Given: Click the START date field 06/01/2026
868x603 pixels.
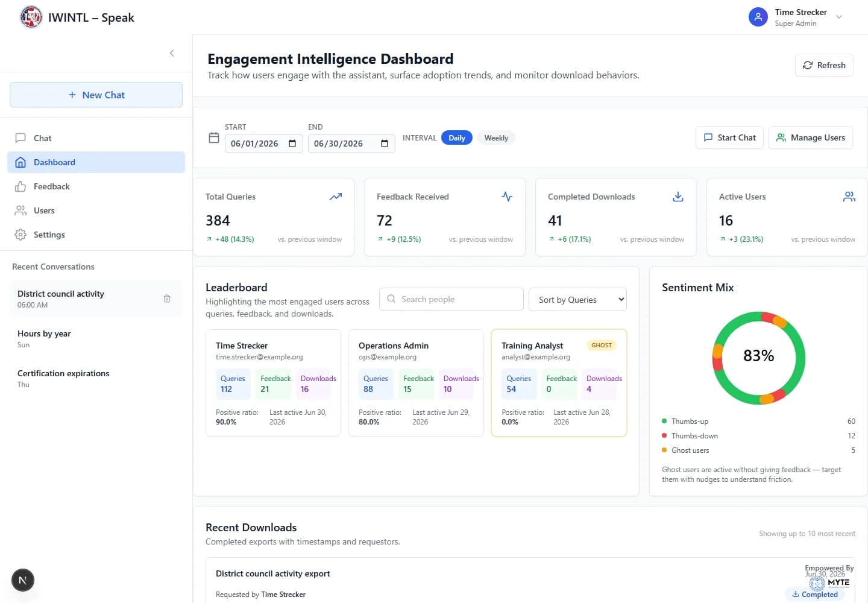Looking at the screenshot, I should [263, 144].
